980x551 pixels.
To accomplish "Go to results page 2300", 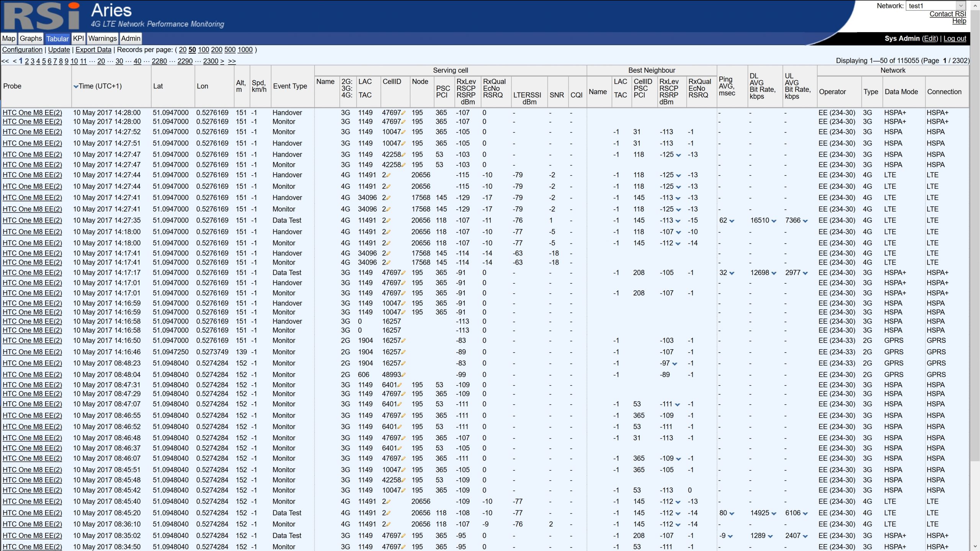I will [x=211, y=61].
